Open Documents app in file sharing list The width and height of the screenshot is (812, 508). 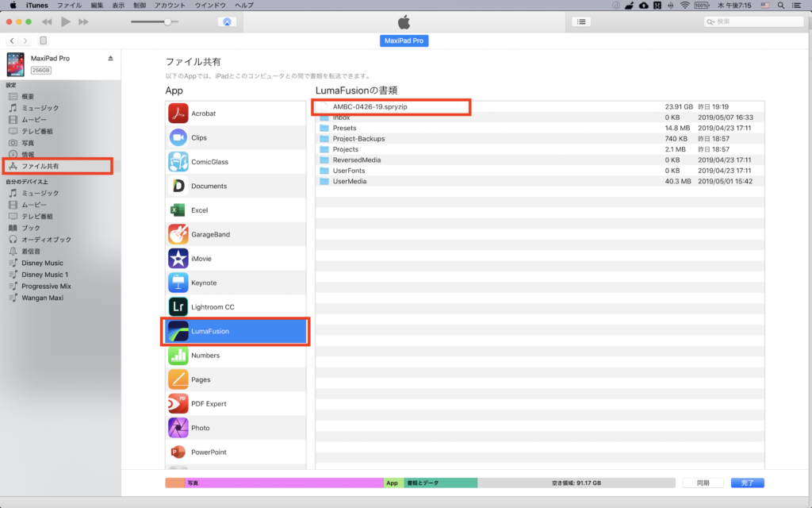pyautogui.click(x=236, y=186)
